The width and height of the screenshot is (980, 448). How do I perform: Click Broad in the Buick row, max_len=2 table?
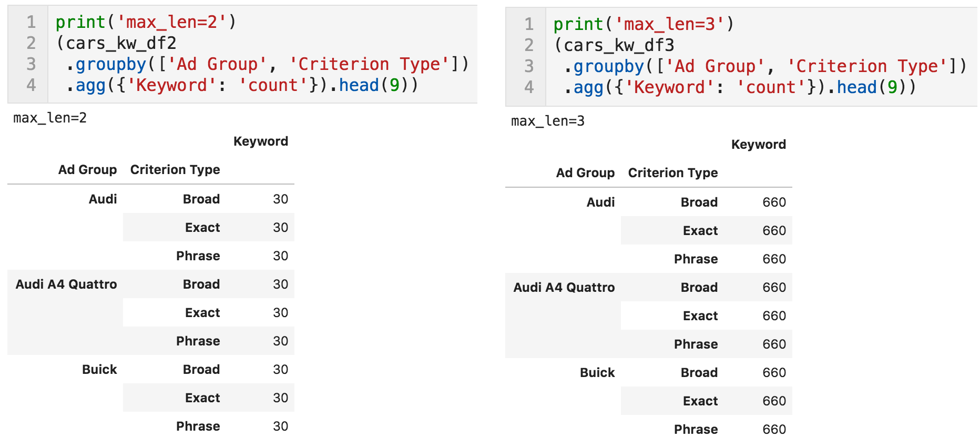point(201,370)
